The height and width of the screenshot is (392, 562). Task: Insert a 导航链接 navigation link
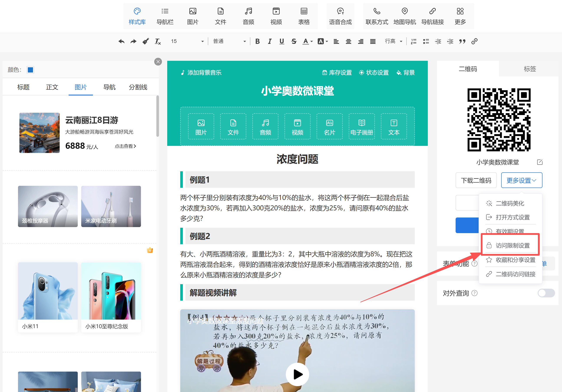432,16
